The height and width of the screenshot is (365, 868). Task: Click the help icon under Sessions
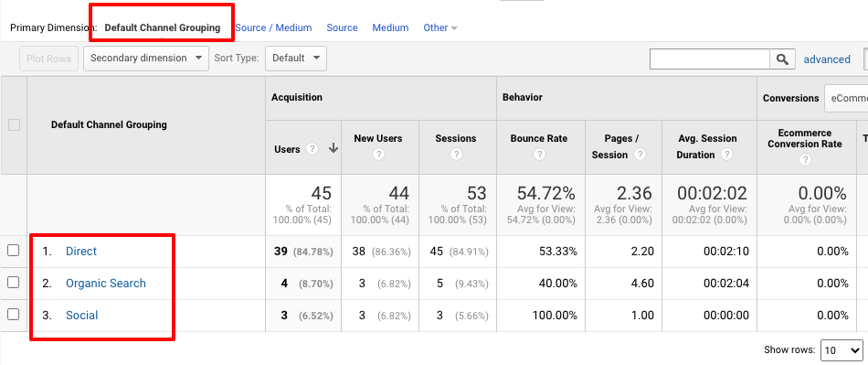[x=456, y=155]
